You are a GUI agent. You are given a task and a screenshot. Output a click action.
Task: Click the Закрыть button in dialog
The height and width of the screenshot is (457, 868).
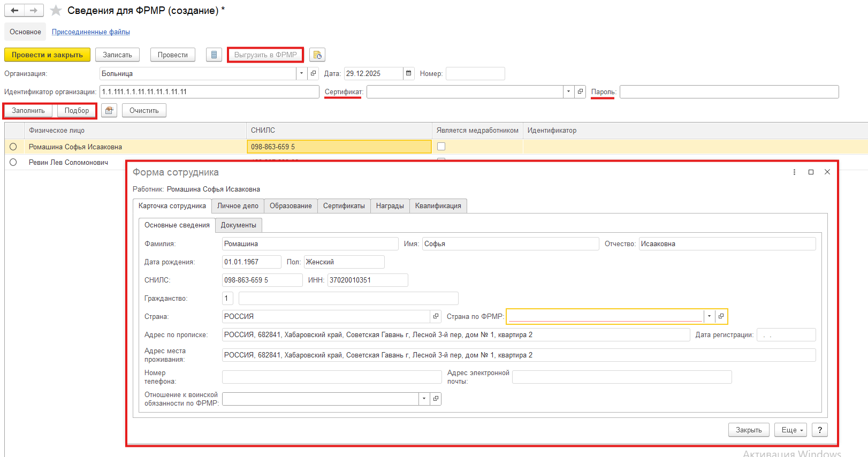(749, 430)
